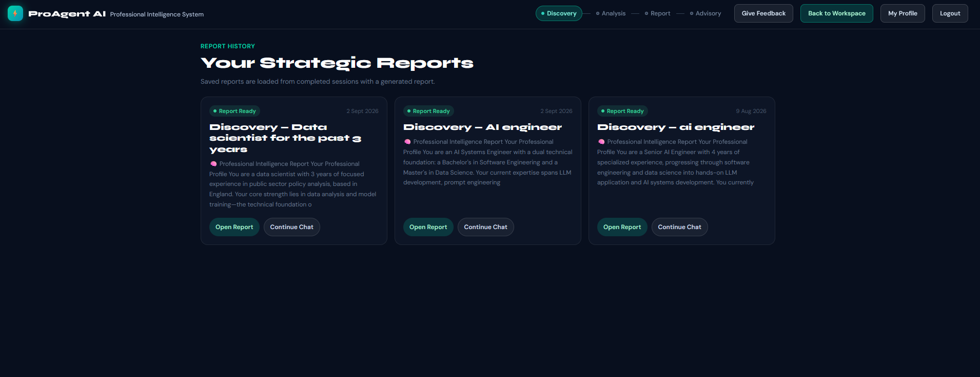Click the ProAgent AI brand name
The height and width of the screenshot is (377, 980).
click(x=67, y=14)
